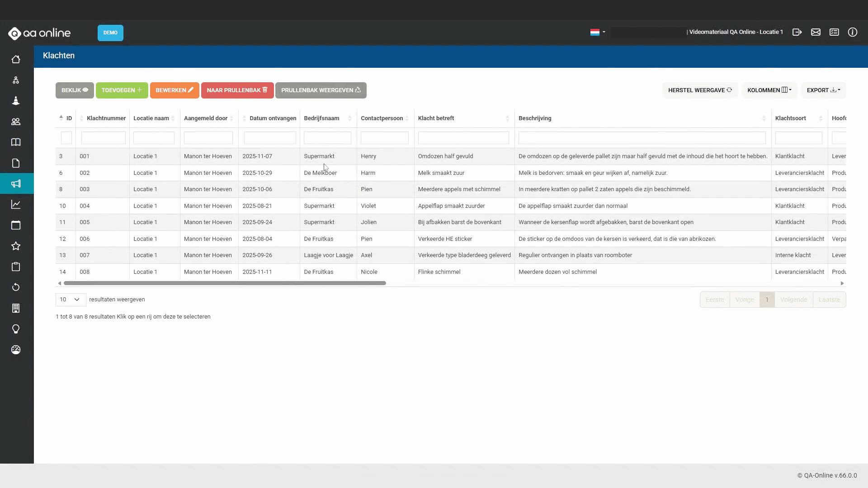This screenshot has height=488, width=868.
Task: Click the info circle icon in header
Action: [x=852, y=32]
